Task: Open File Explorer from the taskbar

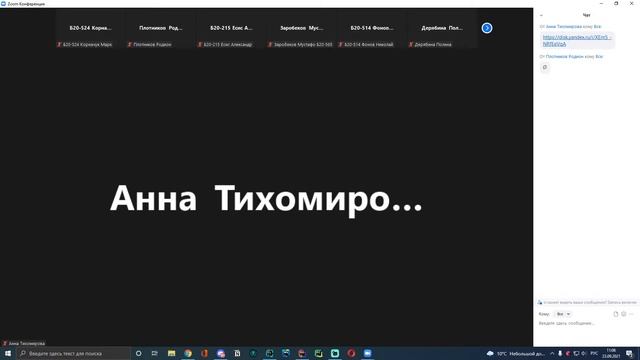Action: [171, 353]
